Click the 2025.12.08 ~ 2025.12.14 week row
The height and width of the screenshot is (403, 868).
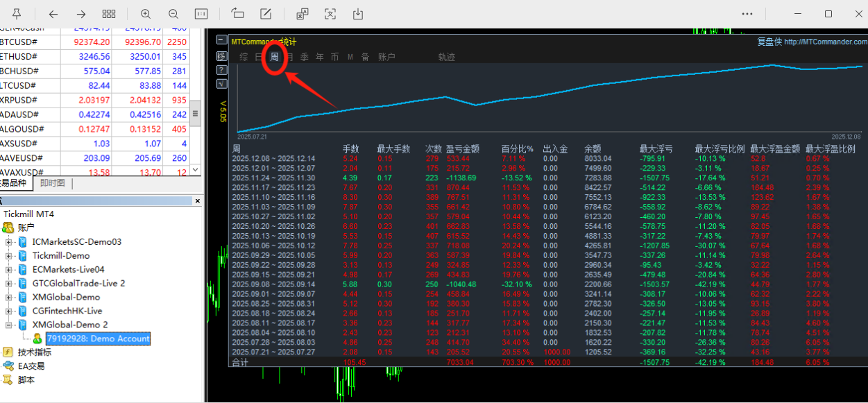click(548, 158)
